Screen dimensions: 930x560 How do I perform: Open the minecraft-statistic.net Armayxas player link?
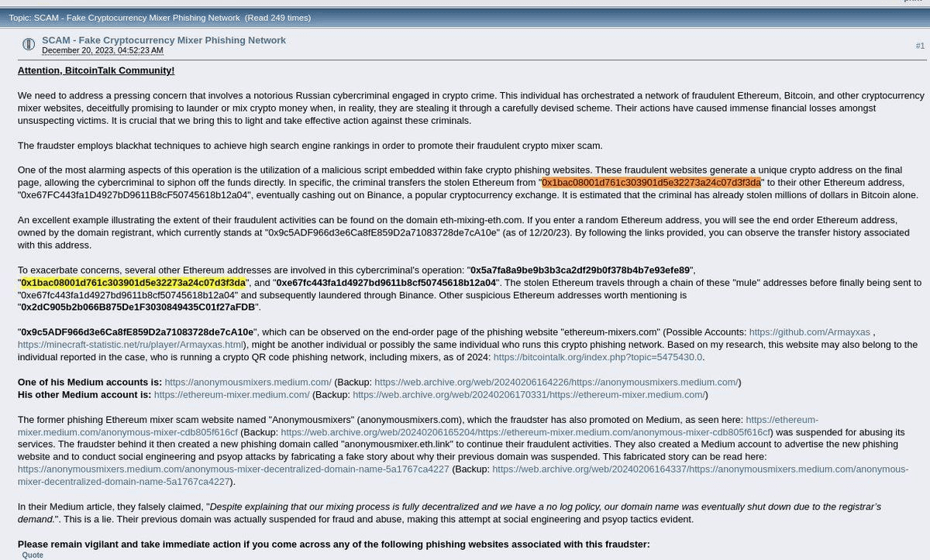(x=130, y=345)
